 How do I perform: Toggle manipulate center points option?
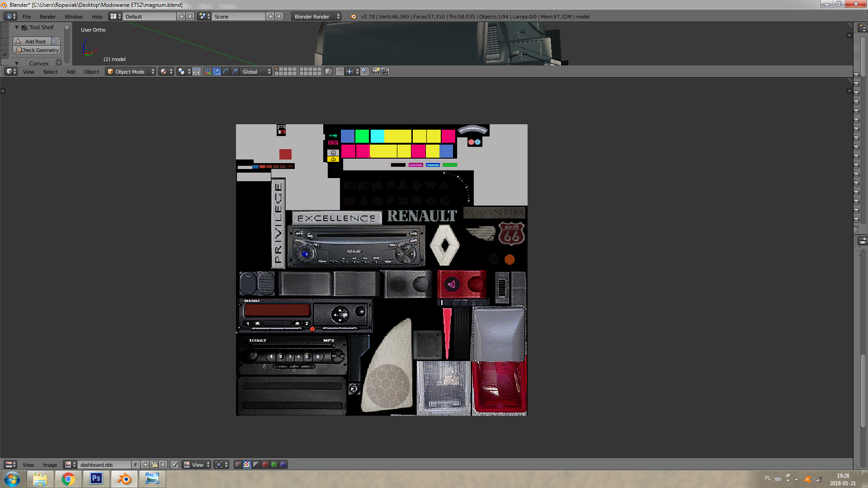click(196, 72)
